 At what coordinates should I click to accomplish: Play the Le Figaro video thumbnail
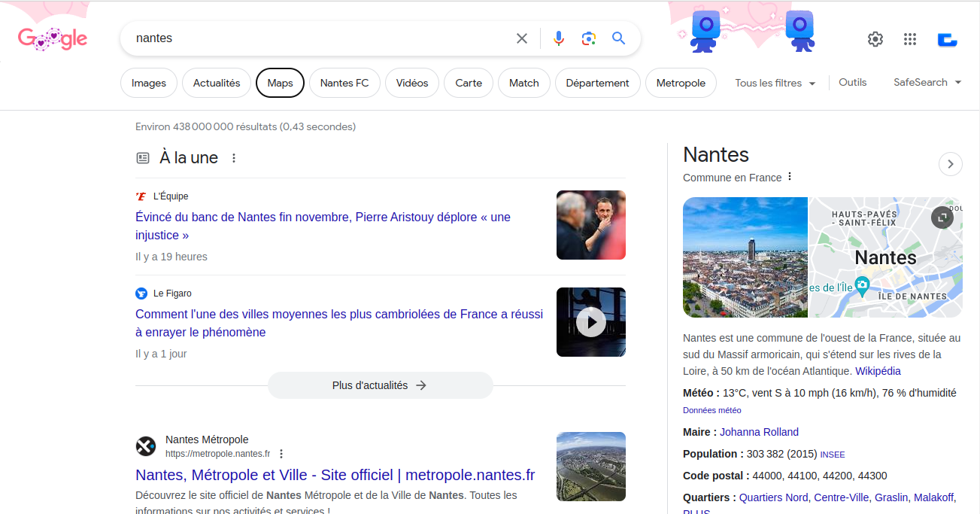pos(591,322)
